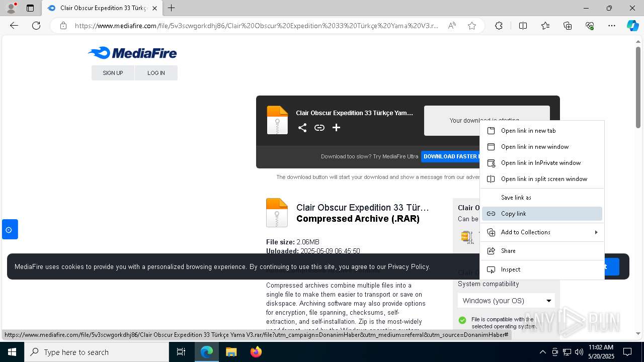644x362 pixels.
Task: Open File Explorer on the taskbar
Action: pyautogui.click(x=231, y=352)
